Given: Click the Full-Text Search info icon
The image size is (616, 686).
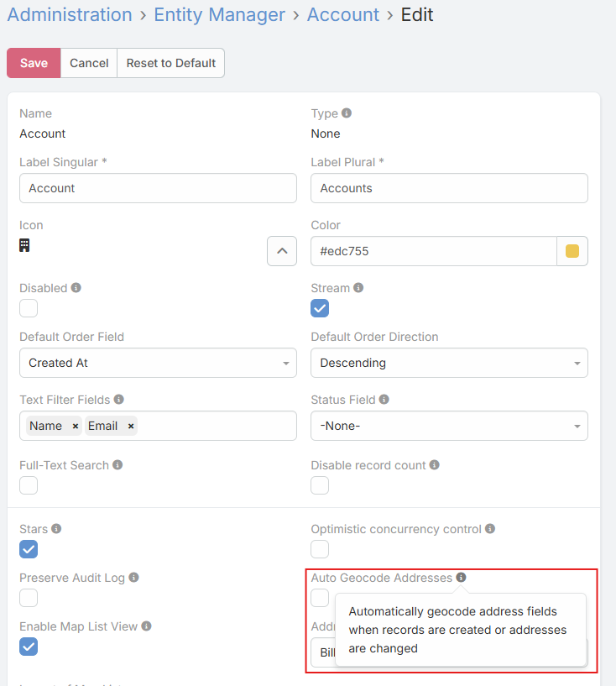Looking at the screenshot, I should coord(117,464).
